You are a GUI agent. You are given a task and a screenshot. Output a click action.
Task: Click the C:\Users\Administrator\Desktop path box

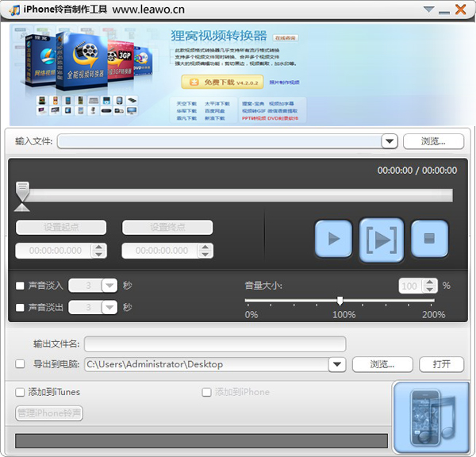206,364
